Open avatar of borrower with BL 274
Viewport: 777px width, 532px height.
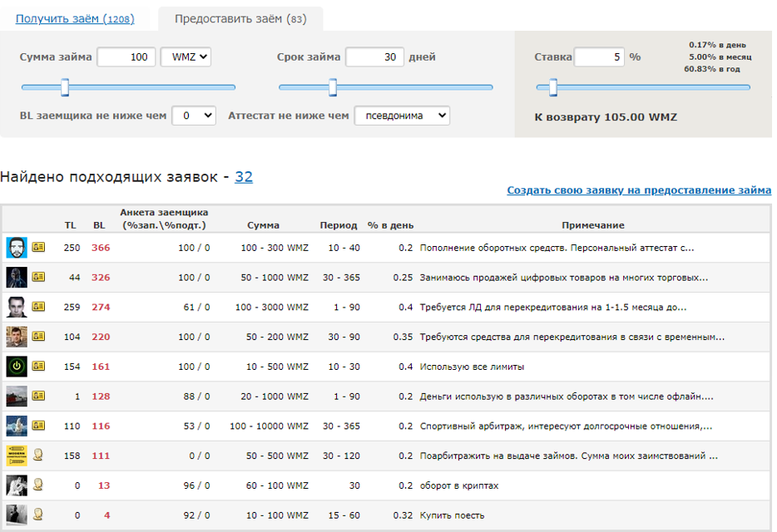click(17, 307)
